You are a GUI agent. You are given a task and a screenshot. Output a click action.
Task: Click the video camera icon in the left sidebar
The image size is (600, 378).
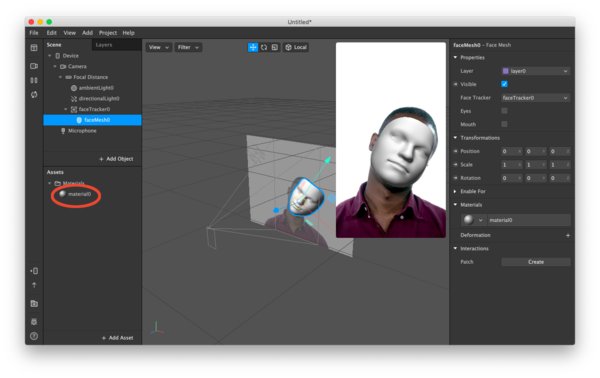[34, 66]
